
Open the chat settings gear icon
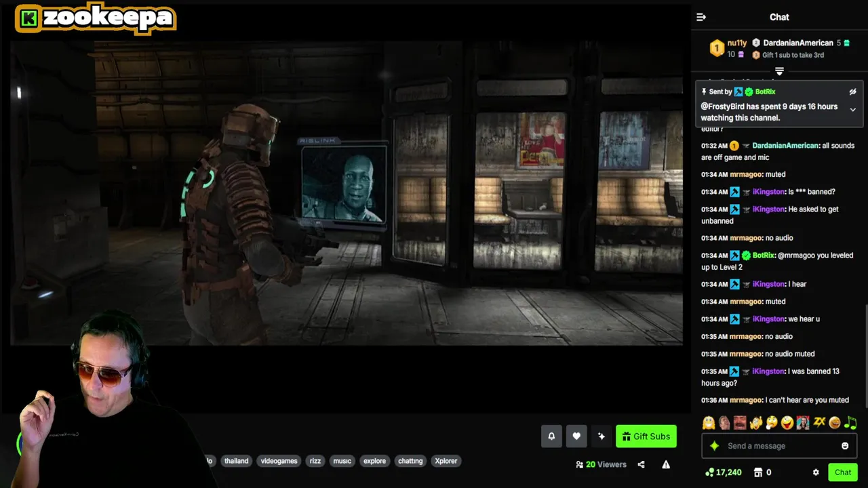pyautogui.click(x=816, y=472)
